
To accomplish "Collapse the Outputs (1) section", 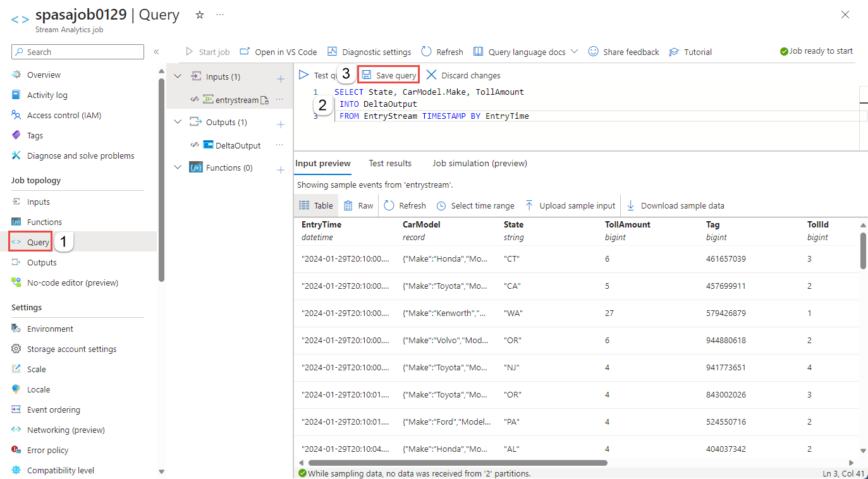I will point(178,121).
